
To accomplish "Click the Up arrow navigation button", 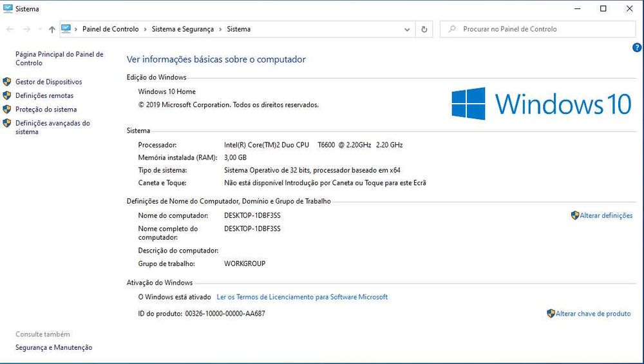I will (52, 29).
